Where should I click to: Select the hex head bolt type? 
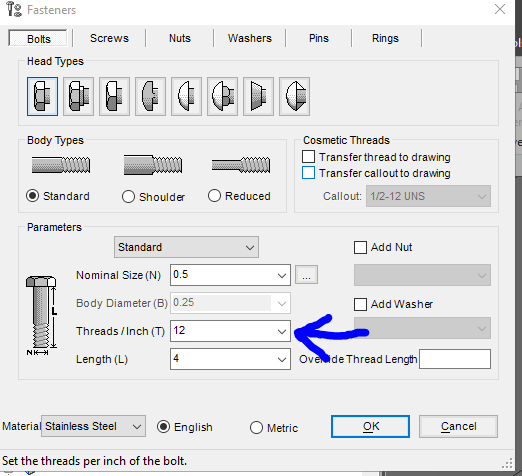[x=42, y=96]
